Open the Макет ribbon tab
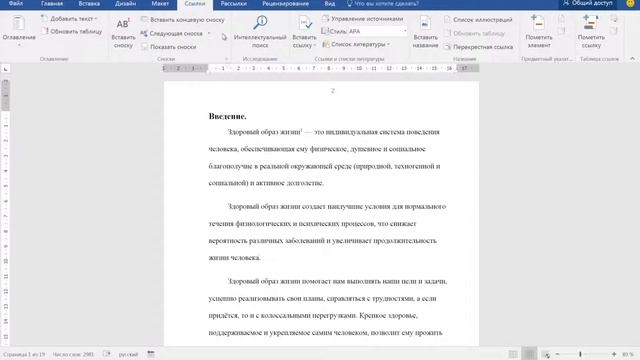The width and height of the screenshot is (640, 360). pos(160,4)
